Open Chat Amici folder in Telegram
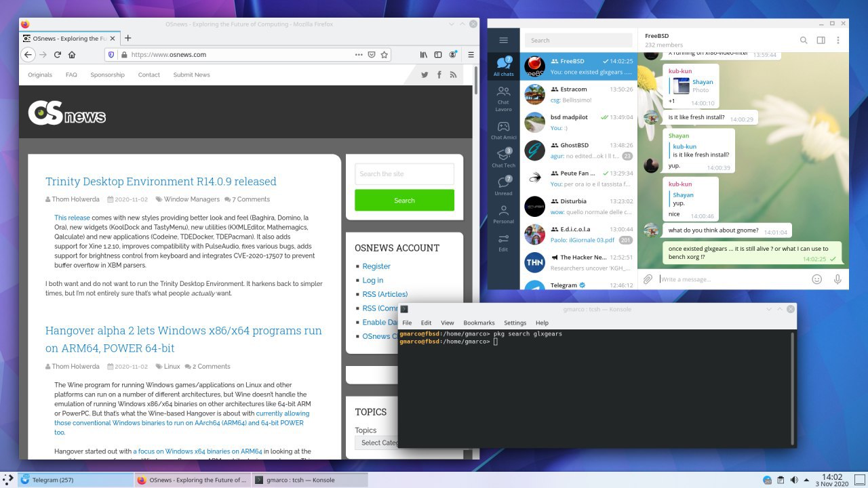Viewport: 868px width, 488px height. pos(503,130)
